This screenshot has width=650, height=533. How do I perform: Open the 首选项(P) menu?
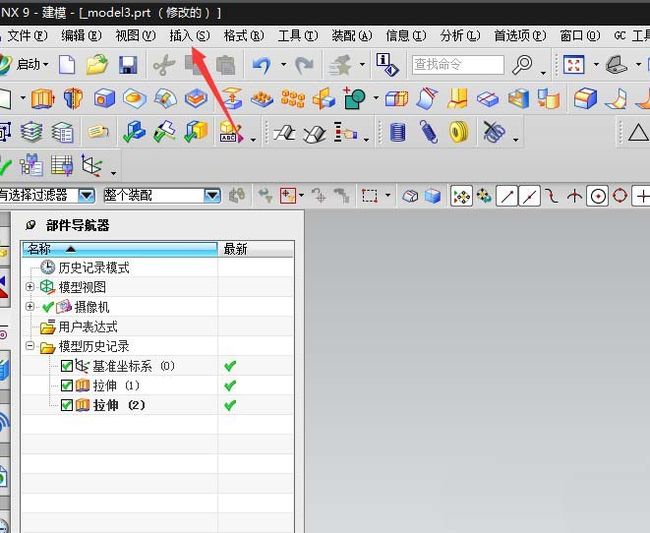520,36
